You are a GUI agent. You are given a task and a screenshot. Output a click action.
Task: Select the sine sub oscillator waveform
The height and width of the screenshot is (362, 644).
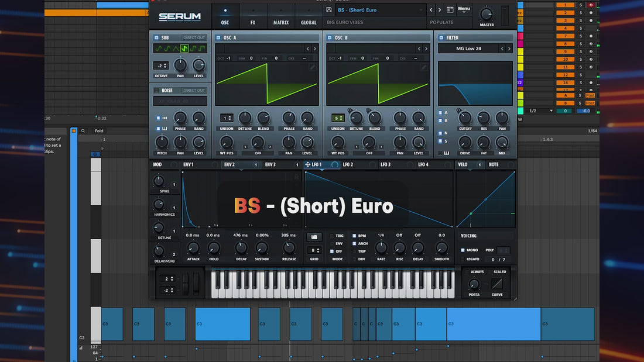(159, 49)
